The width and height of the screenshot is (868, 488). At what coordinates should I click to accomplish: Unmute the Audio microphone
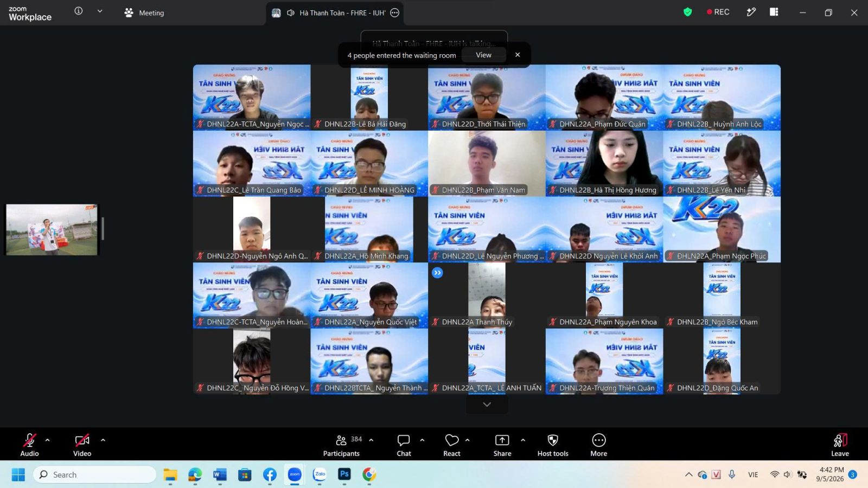tap(29, 445)
